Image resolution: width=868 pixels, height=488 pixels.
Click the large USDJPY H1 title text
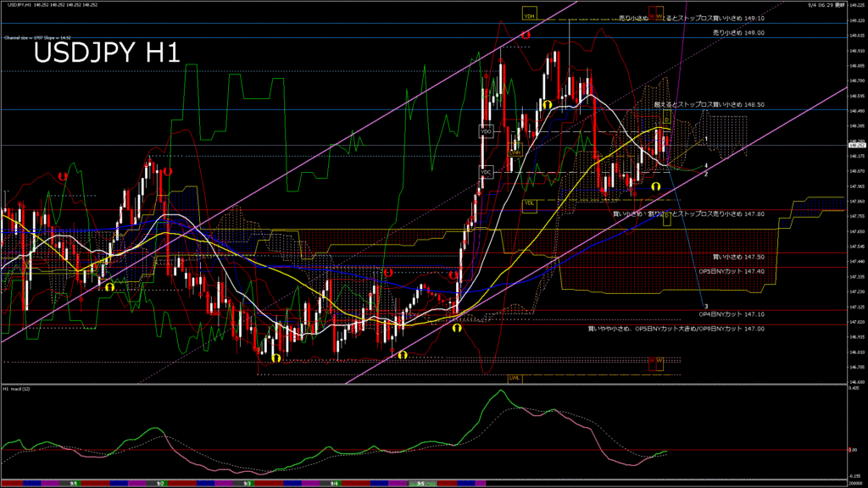pyautogui.click(x=106, y=53)
